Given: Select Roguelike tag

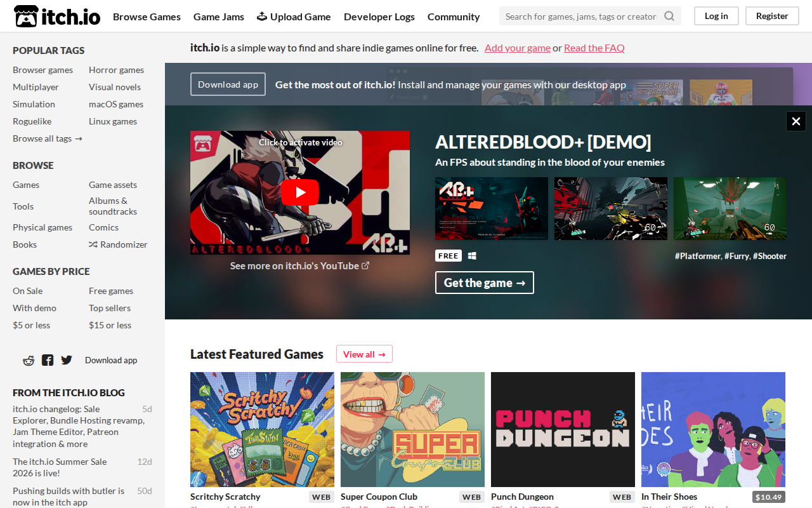Looking at the screenshot, I should click(x=32, y=121).
